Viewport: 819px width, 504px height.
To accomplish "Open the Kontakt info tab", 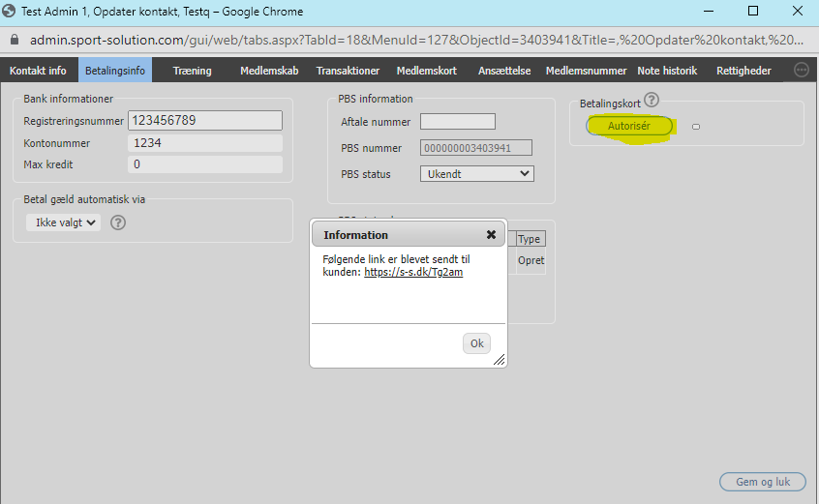I will (x=38, y=71).
